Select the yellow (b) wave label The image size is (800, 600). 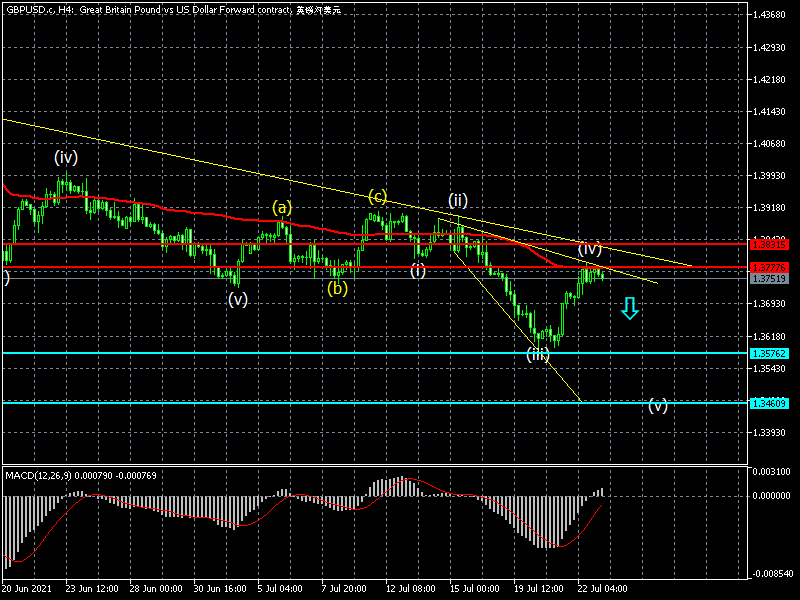pyautogui.click(x=338, y=289)
